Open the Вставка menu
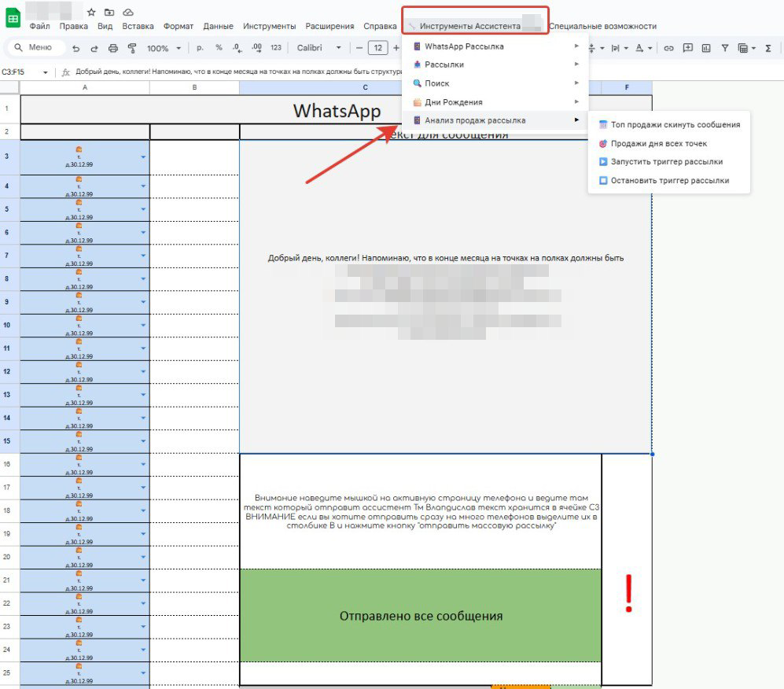The image size is (784, 689). tap(138, 26)
